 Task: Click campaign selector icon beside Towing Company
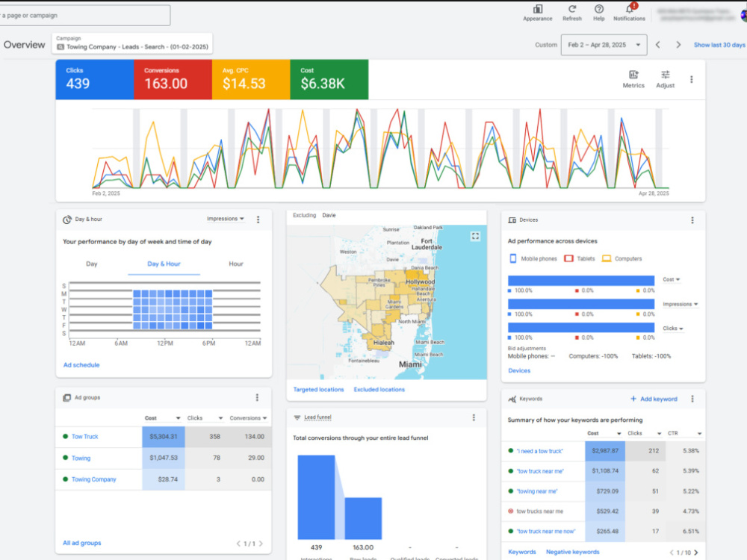click(61, 47)
